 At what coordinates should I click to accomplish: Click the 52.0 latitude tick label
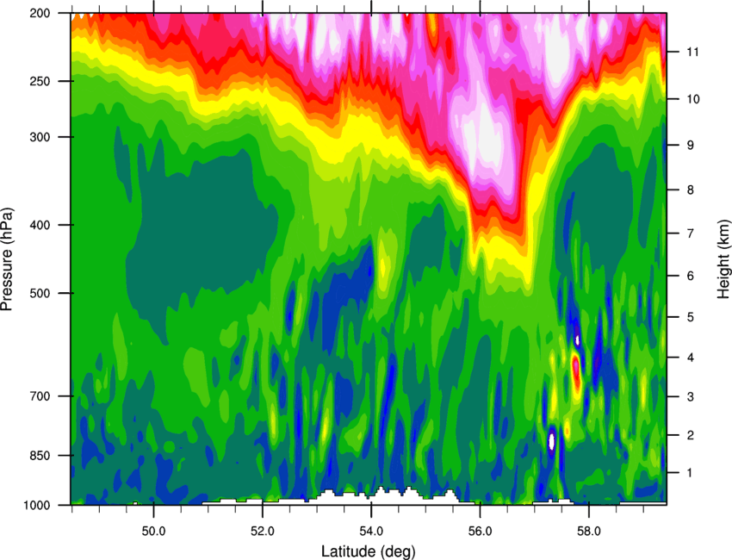[x=263, y=531]
